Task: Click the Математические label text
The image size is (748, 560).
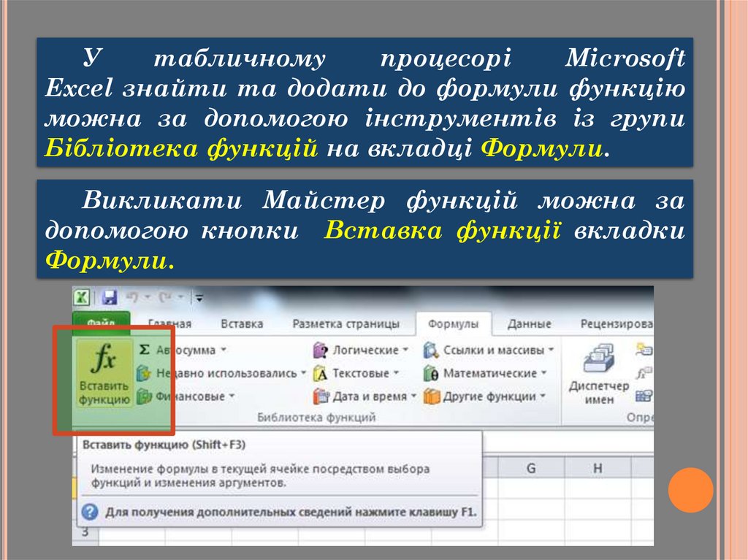Action: pos(490,373)
